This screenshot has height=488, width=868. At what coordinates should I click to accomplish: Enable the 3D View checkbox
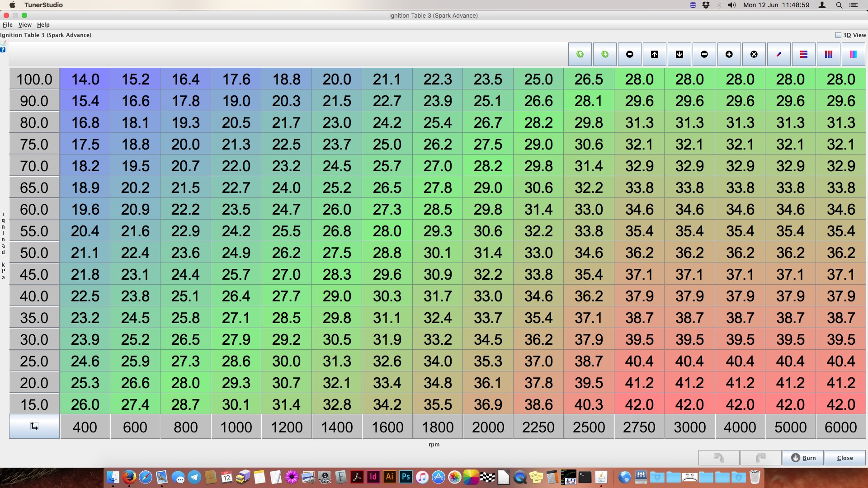838,35
